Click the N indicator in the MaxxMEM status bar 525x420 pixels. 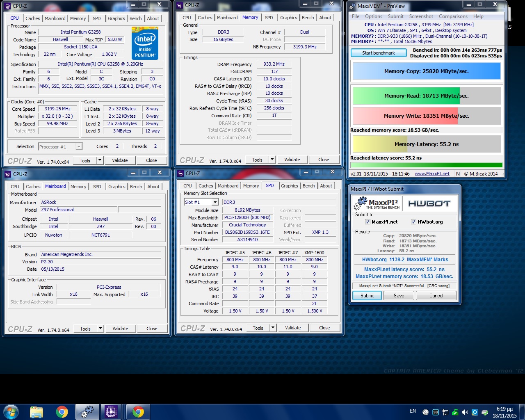(x=458, y=174)
